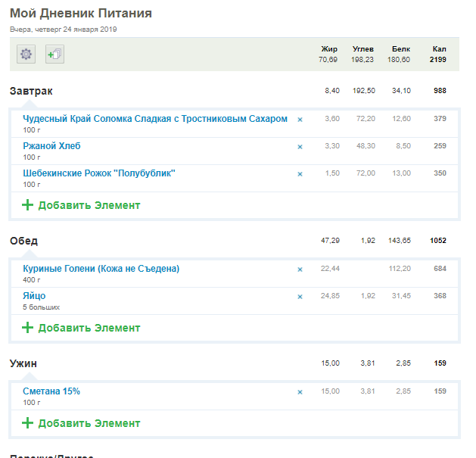Click the Ужин meal heading
476x458 pixels.
pyautogui.click(x=23, y=363)
